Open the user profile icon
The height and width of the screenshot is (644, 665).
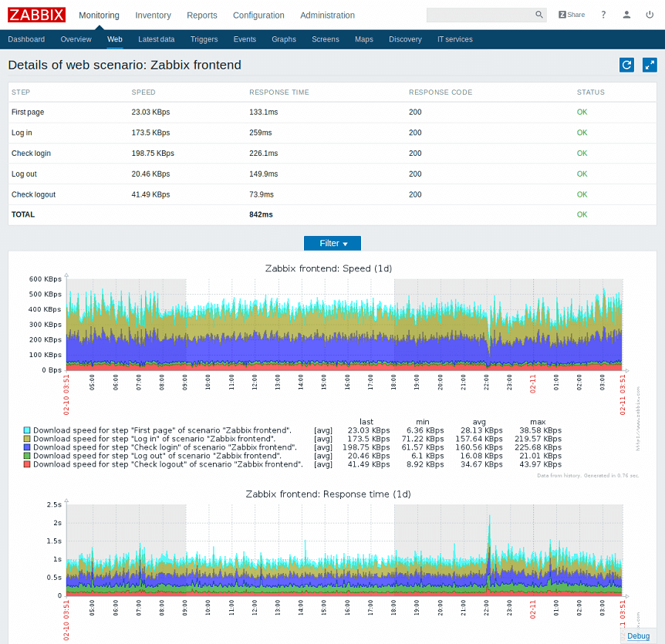click(x=626, y=15)
